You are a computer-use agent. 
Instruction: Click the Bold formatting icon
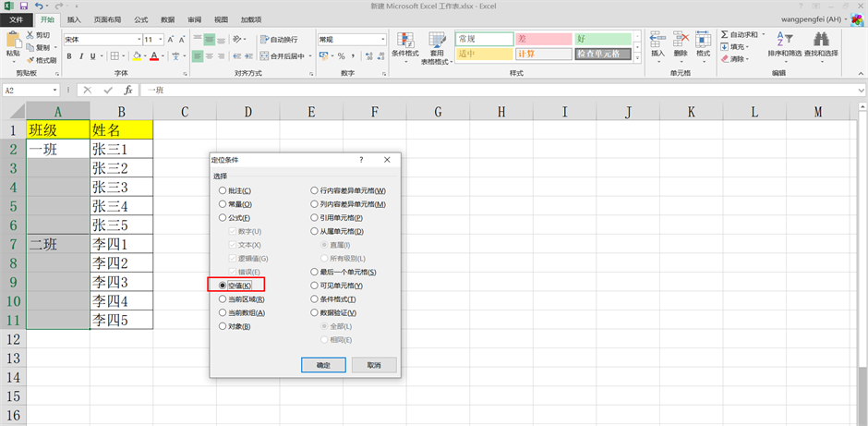point(68,56)
